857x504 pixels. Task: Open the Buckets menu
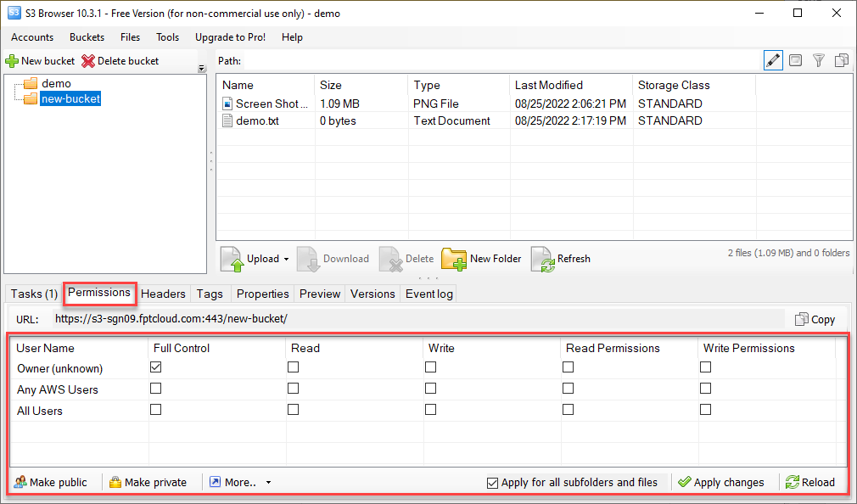click(87, 37)
